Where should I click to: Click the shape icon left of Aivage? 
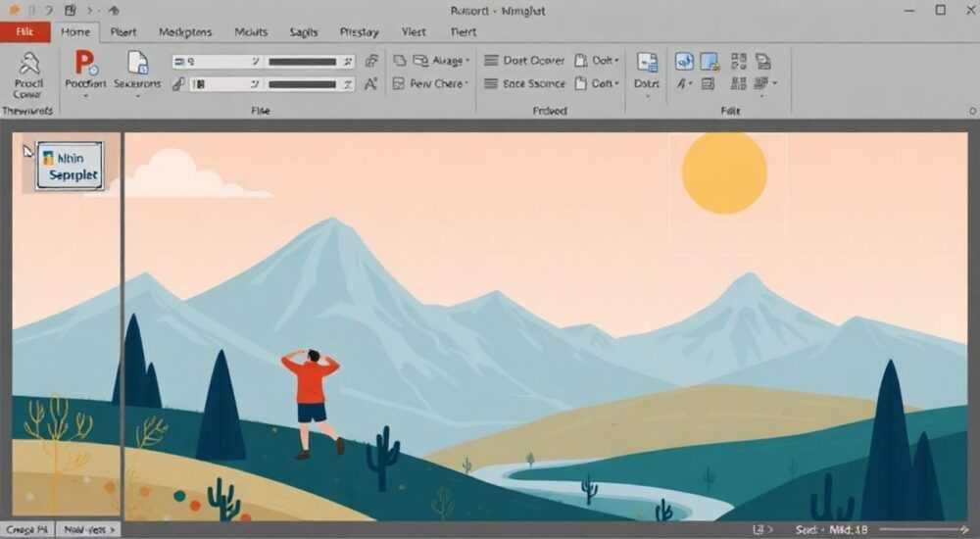[400, 61]
